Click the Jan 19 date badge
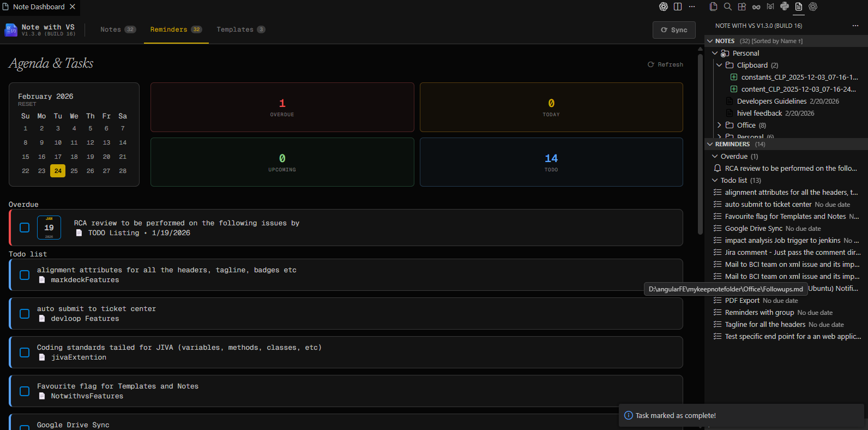 coord(49,228)
